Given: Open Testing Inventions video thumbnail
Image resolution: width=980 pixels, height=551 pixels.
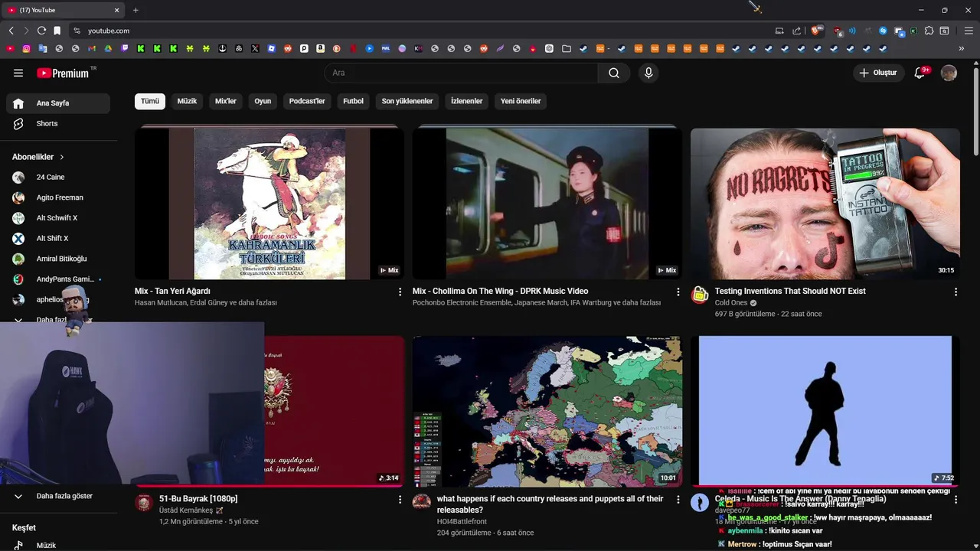Looking at the screenshot, I should coord(825,204).
